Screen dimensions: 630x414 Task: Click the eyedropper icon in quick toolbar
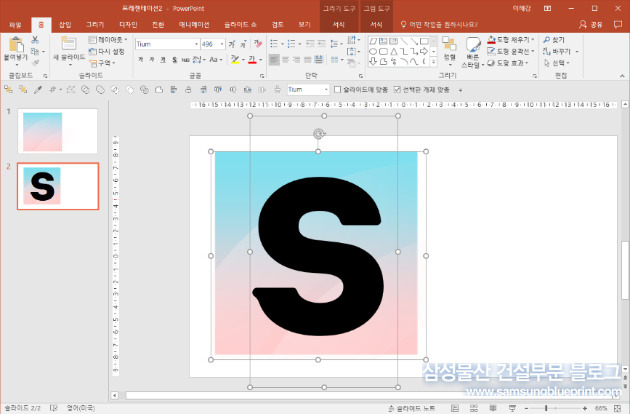[x=38, y=89]
